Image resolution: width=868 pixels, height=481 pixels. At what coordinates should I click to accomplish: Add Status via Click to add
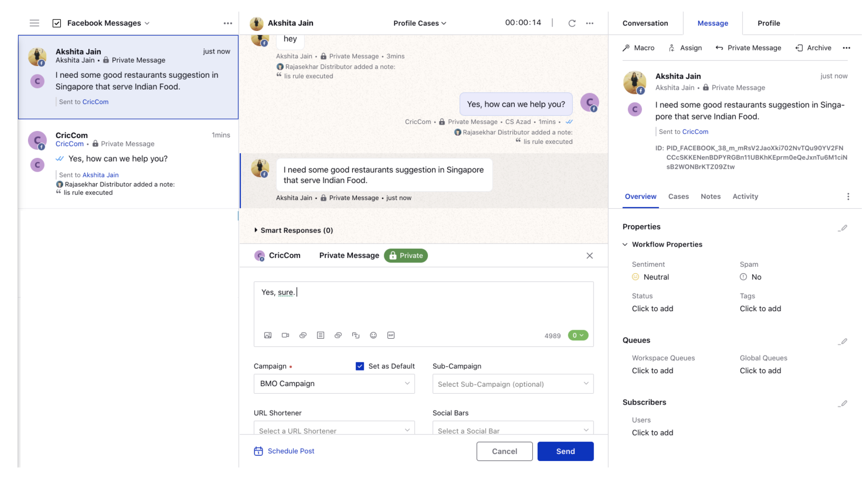[652, 309]
